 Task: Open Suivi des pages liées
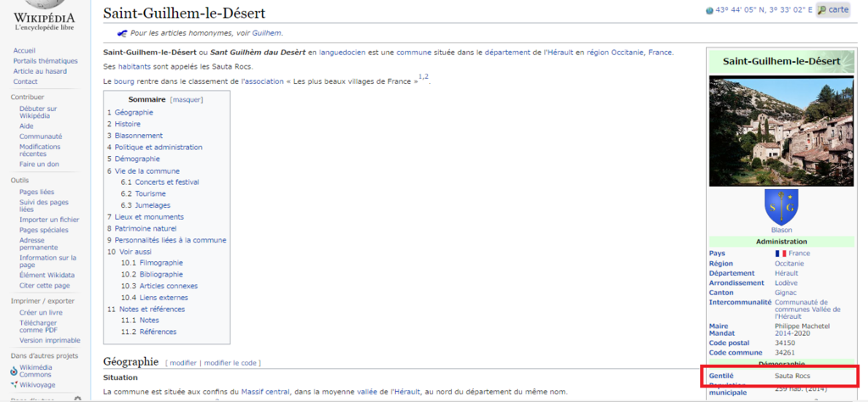point(44,206)
